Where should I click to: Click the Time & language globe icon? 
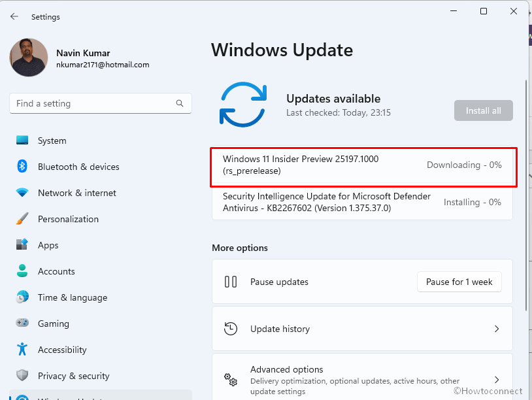22,297
